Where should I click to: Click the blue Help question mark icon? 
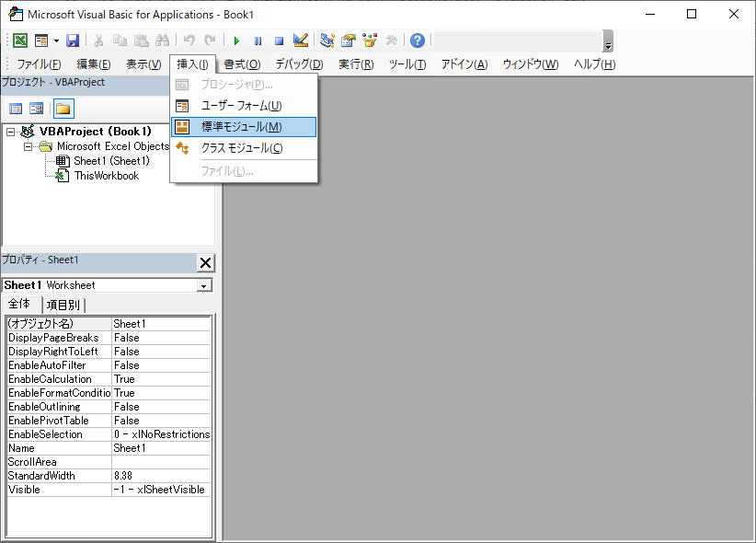pyautogui.click(x=418, y=40)
